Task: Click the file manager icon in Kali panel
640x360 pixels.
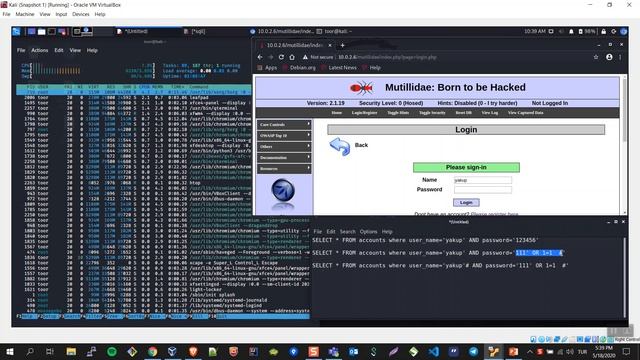Action: pos(42,31)
